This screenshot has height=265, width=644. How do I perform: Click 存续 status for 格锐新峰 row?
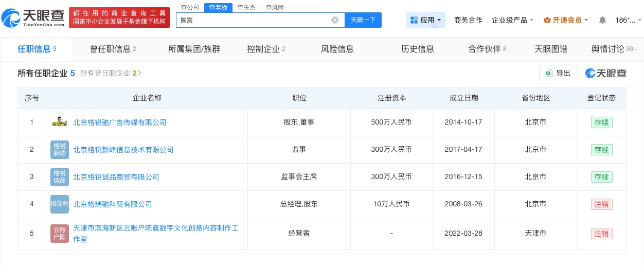(601, 150)
